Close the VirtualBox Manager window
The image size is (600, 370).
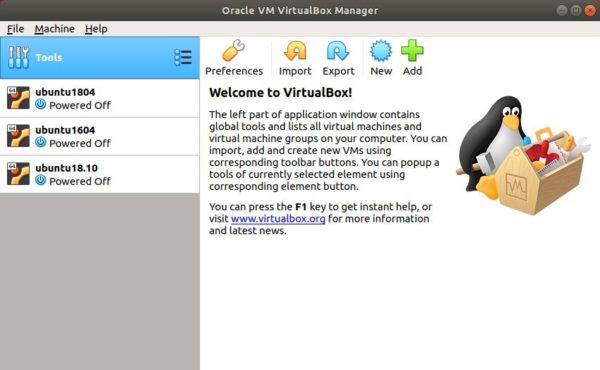590,10
